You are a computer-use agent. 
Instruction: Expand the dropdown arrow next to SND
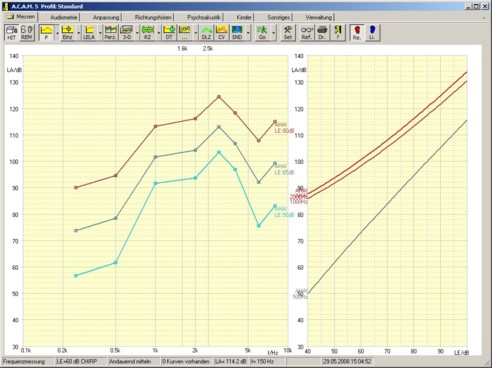coord(248,33)
